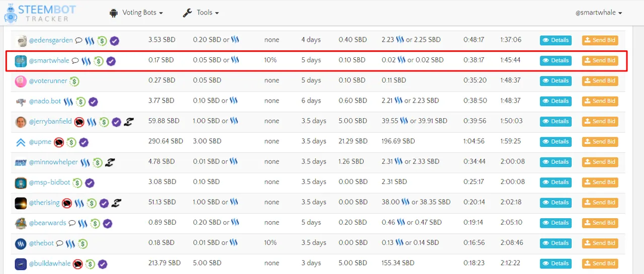
Task: Click the red no-comments icon beside @therising
Action: click(x=67, y=203)
